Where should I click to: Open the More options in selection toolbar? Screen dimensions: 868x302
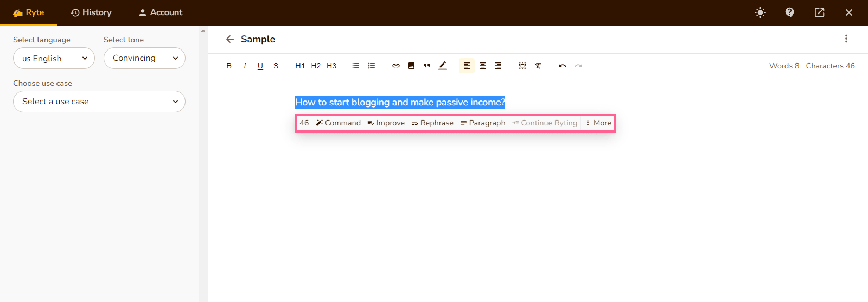598,123
